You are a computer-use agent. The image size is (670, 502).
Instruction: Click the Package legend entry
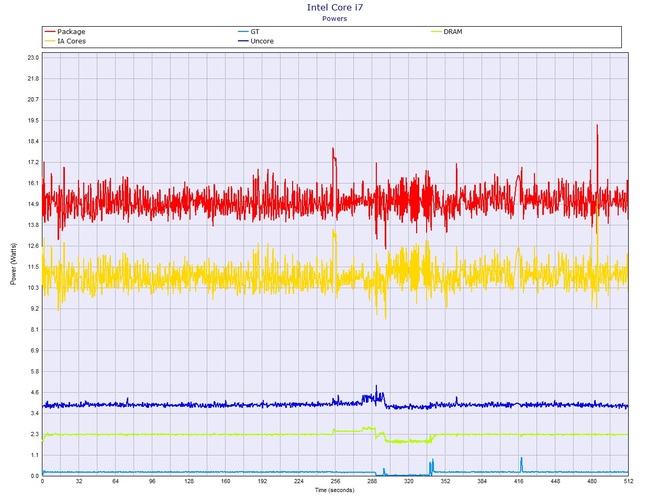(65, 32)
